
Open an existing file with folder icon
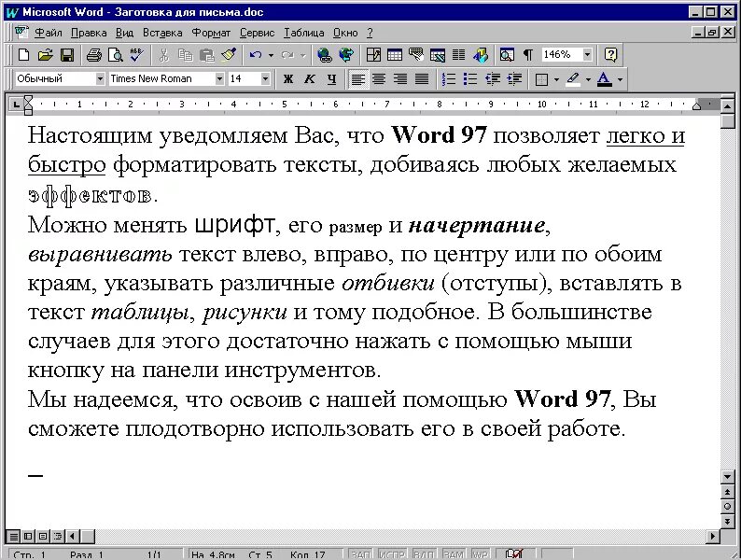click(45, 55)
